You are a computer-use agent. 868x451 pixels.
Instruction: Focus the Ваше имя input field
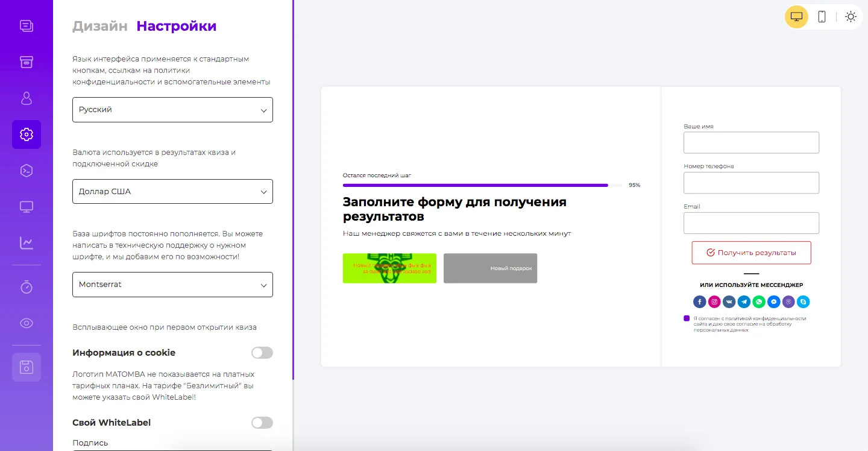[x=751, y=143]
